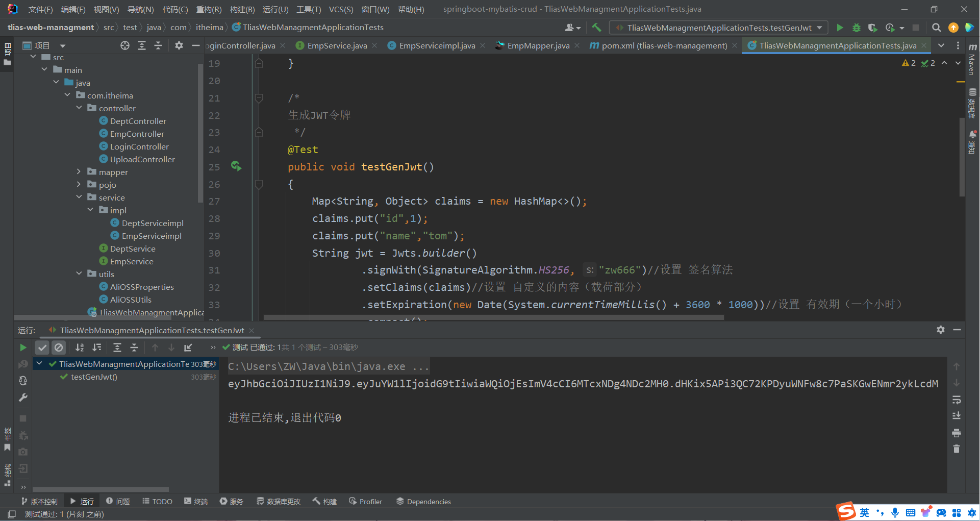This screenshot has height=521, width=980.
Task: Toggle soft-wrap in the console output
Action: click(957, 400)
